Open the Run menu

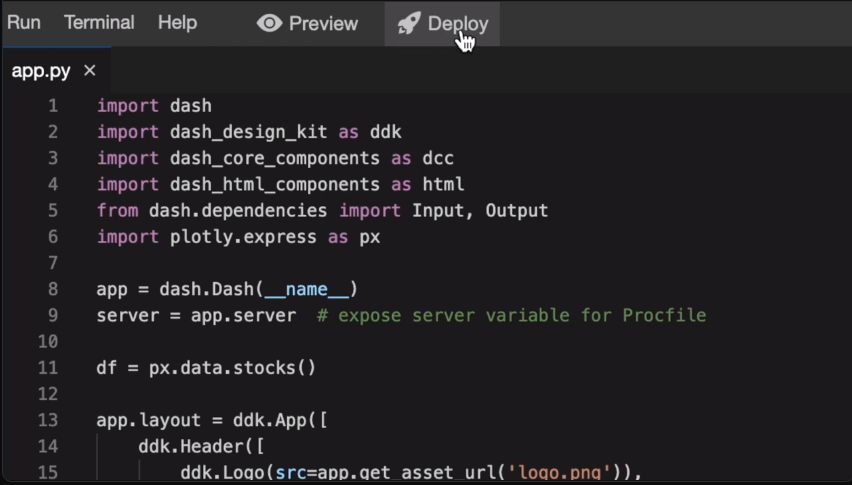pos(24,22)
